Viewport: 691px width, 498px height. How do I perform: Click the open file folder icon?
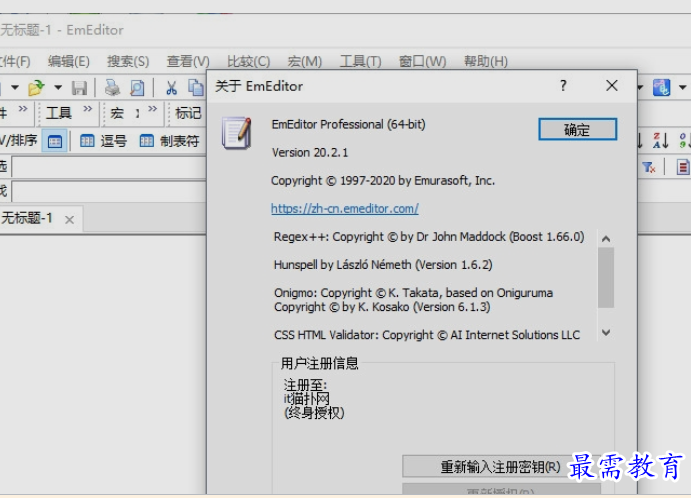click(x=36, y=88)
